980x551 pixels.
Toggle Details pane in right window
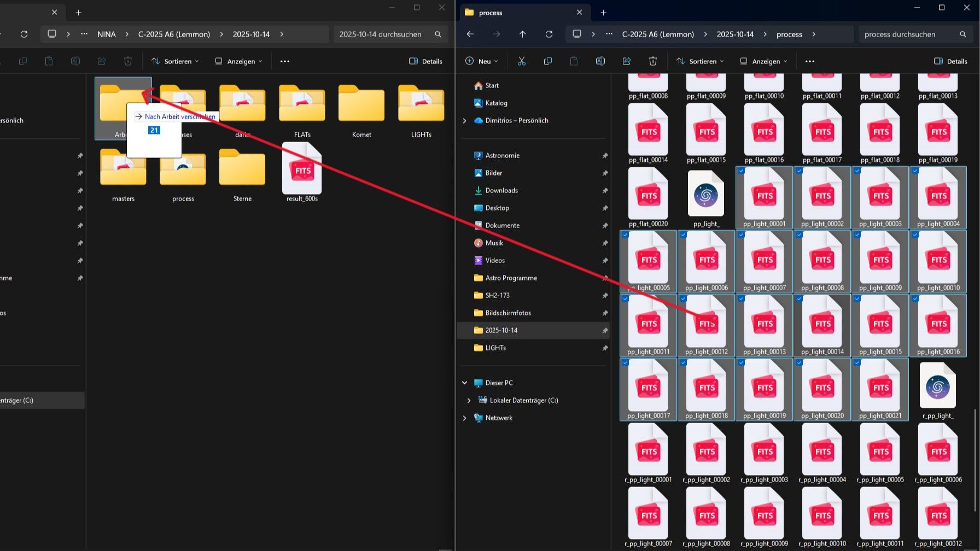coord(950,61)
